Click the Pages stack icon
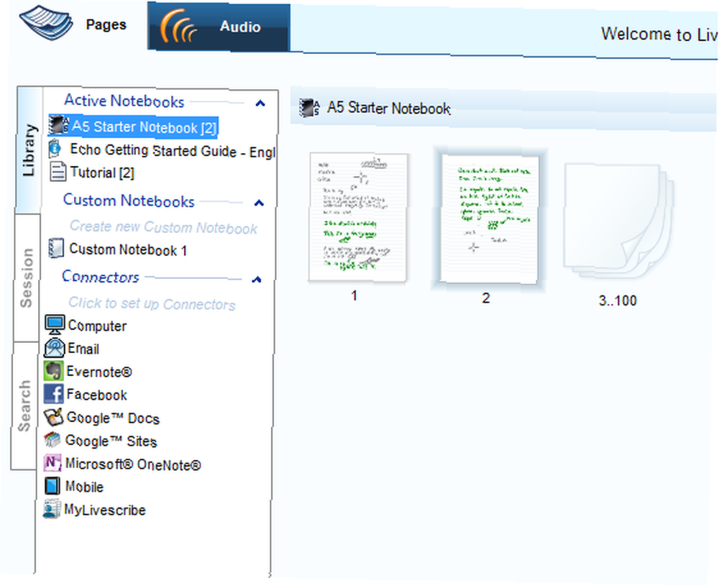 point(46,22)
